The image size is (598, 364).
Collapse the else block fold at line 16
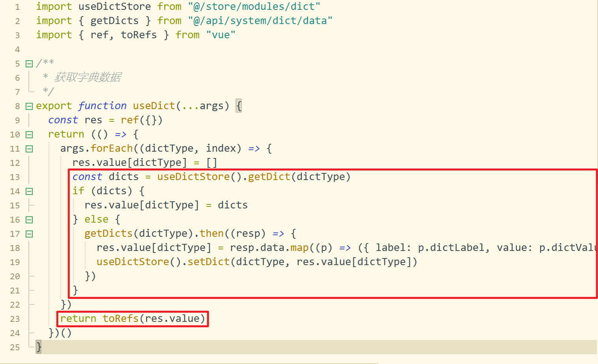[x=29, y=220]
